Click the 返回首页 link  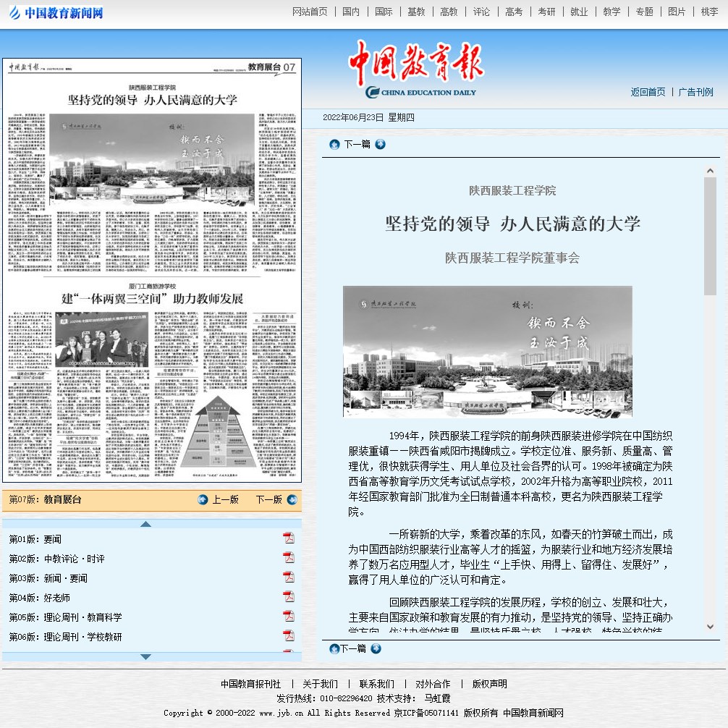pos(648,92)
